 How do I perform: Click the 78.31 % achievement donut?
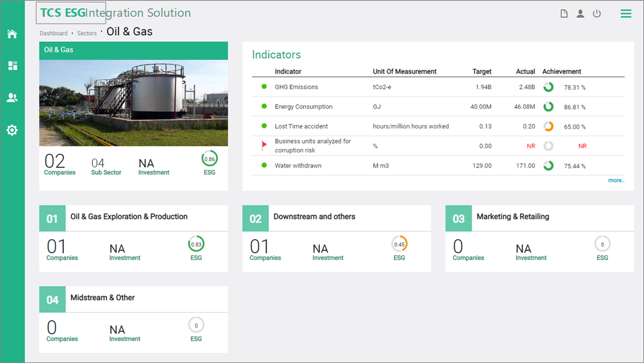548,87
